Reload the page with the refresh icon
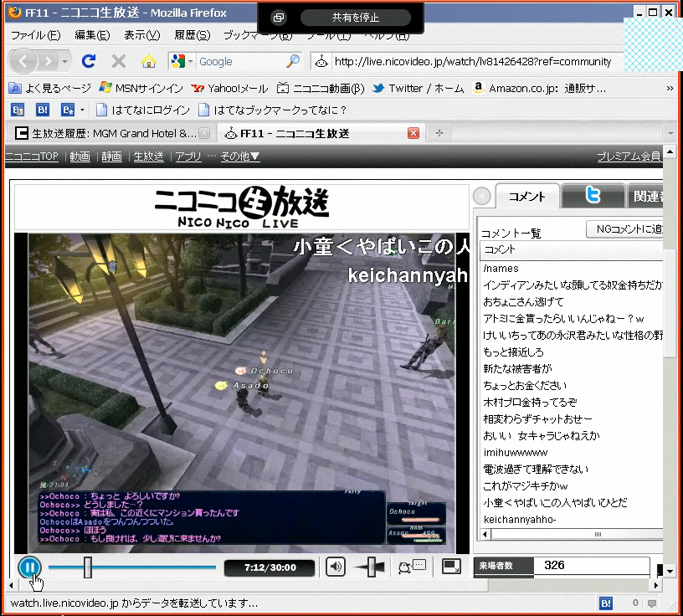The image size is (683, 616). click(x=89, y=61)
